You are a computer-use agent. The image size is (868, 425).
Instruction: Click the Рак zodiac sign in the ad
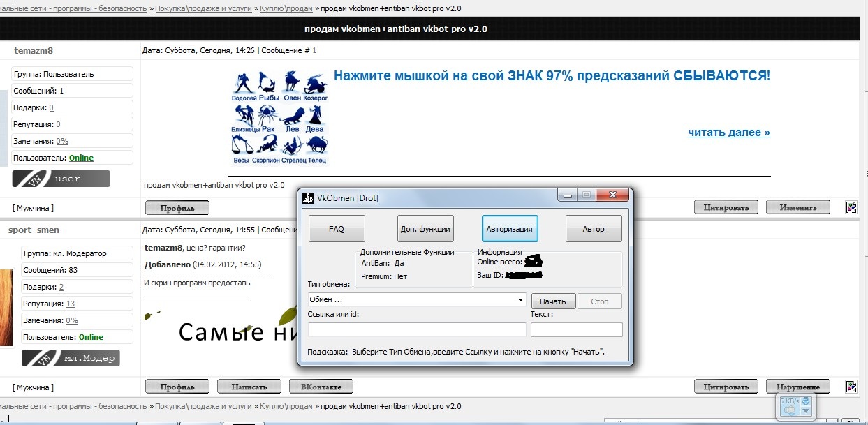269,119
